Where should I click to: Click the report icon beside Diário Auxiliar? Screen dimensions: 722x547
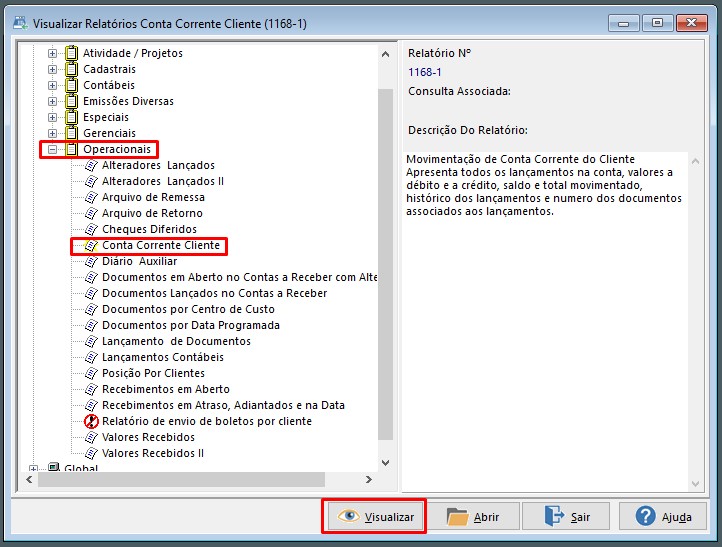(92, 261)
